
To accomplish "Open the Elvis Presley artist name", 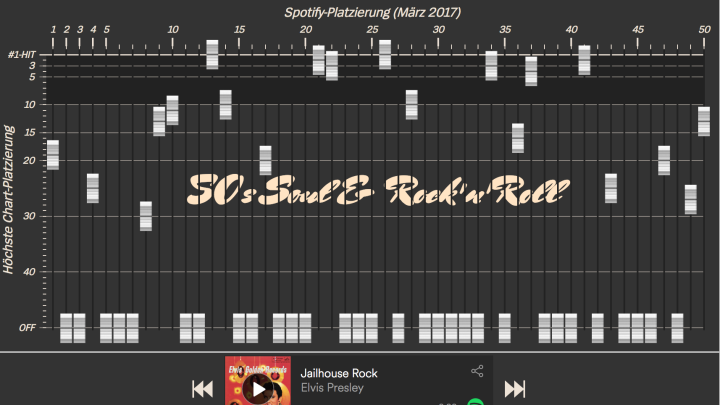I will pyautogui.click(x=332, y=388).
